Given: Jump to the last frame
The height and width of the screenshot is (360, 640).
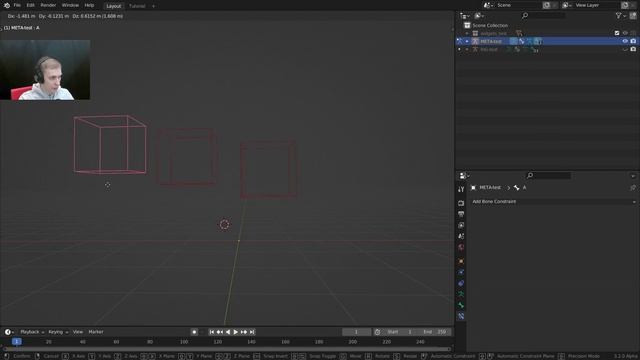Looking at the screenshot, I should tap(252, 332).
